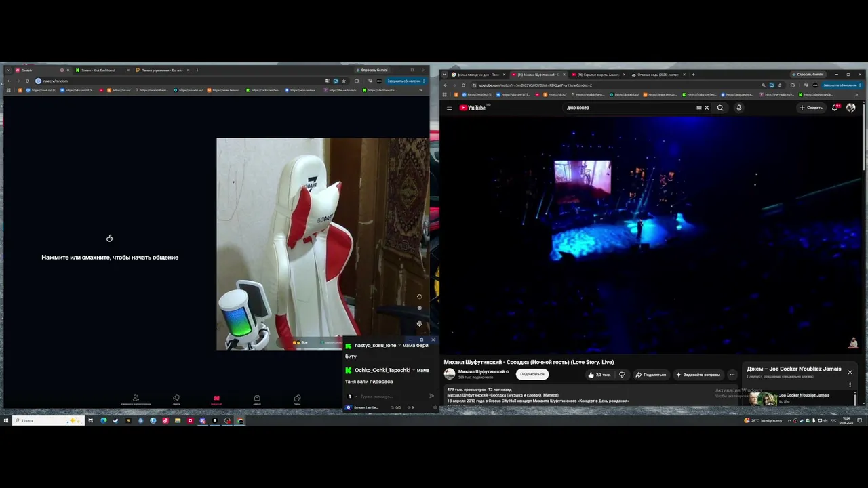Reload the nuiet.tv page
The width and height of the screenshot is (868, 488).
coord(28,81)
